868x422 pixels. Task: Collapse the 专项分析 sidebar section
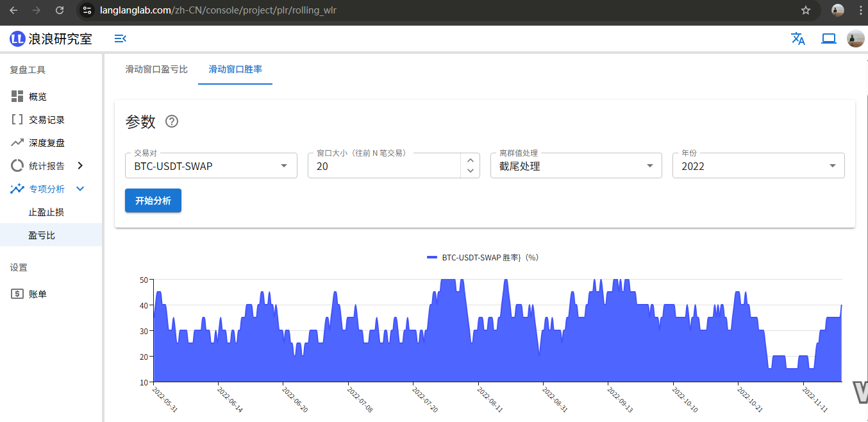point(80,189)
